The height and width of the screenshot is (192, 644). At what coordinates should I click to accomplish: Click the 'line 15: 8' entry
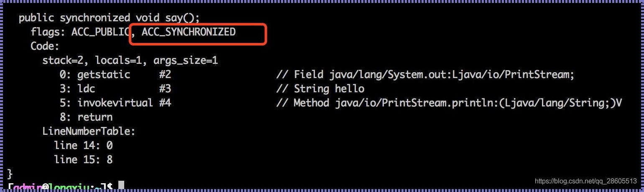click(x=83, y=159)
